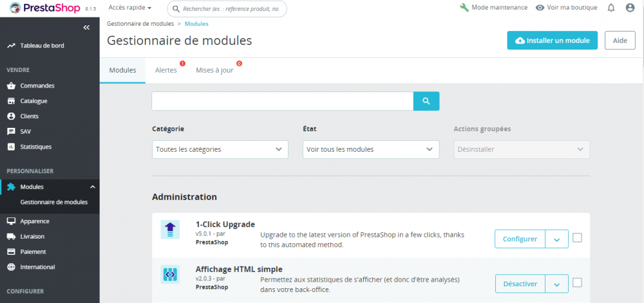The width and height of the screenshot is (644, 303).
Task: Click Désactiver for Affichage HTML simple
Action: click(520, 284)
